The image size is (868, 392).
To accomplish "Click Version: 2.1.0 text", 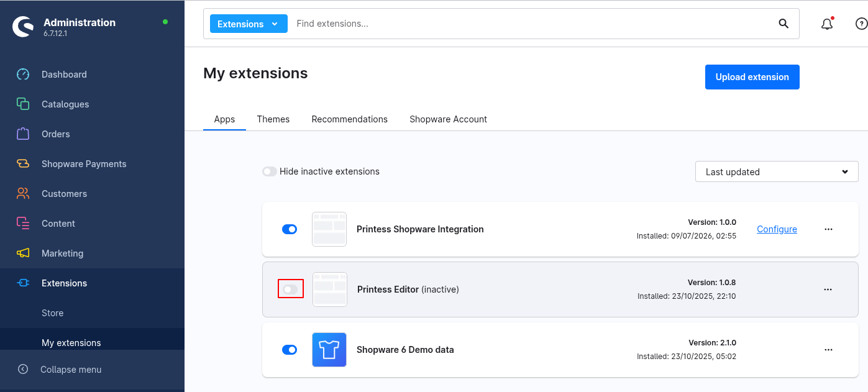I will (x=712, y=343).
